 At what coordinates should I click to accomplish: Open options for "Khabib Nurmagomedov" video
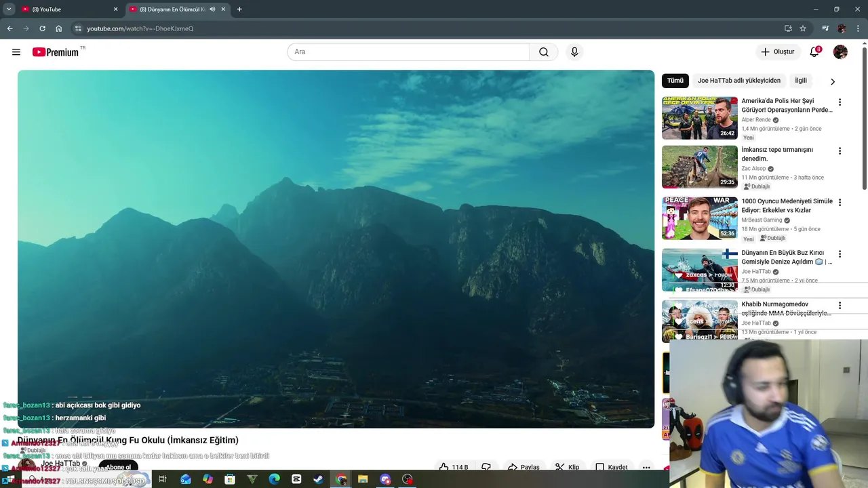coord(840,306)
